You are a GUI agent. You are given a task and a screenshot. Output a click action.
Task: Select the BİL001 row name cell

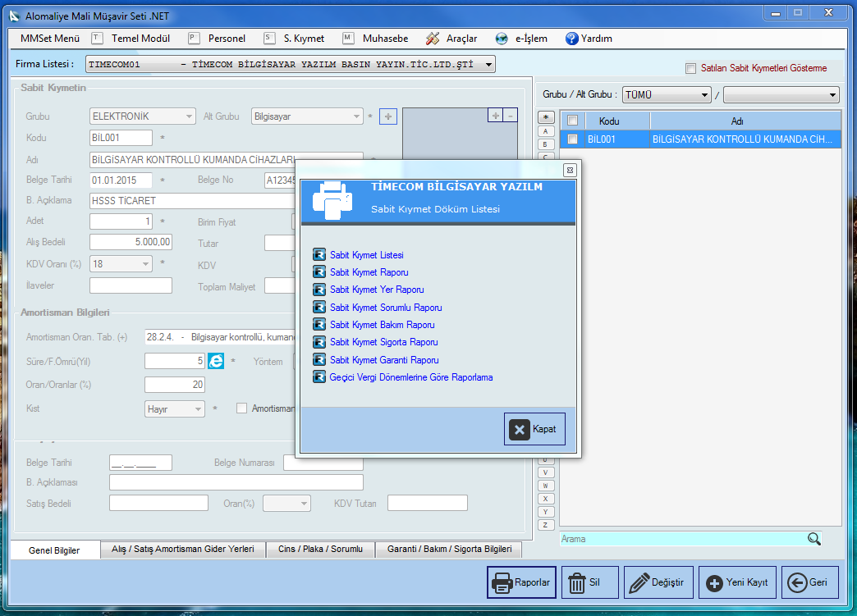[745, 139]
